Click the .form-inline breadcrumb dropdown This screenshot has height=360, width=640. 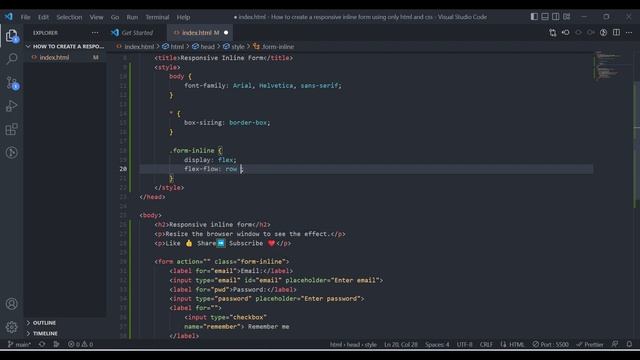point(273,47)
